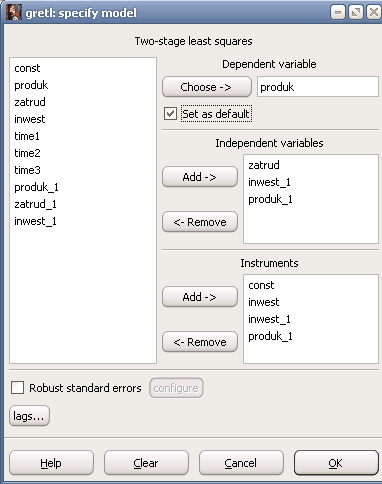382x484 pixels.
Task: Confirm the model with OK button
Action: click(336, 463)
